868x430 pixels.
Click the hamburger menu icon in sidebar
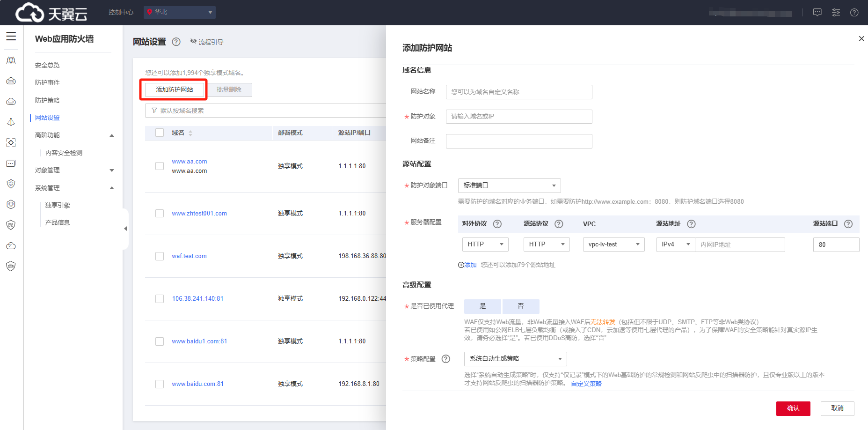[11, 37]
